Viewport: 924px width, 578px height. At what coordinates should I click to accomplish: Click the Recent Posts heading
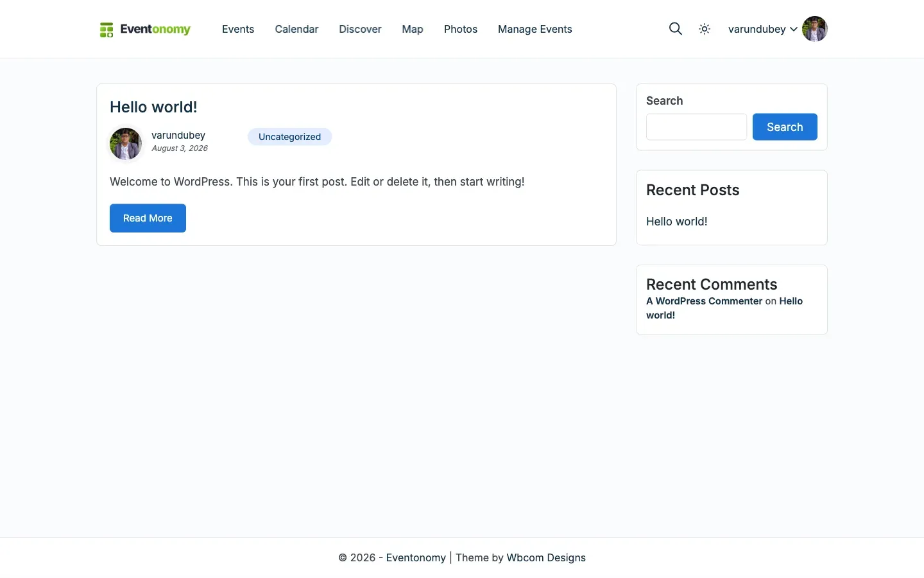click(693, 190)
